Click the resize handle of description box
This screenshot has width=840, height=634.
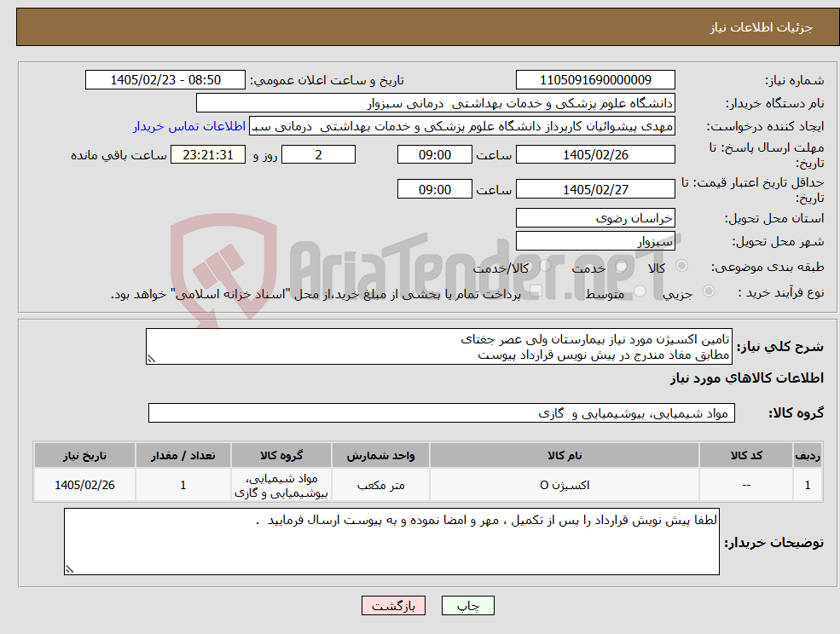151,360
